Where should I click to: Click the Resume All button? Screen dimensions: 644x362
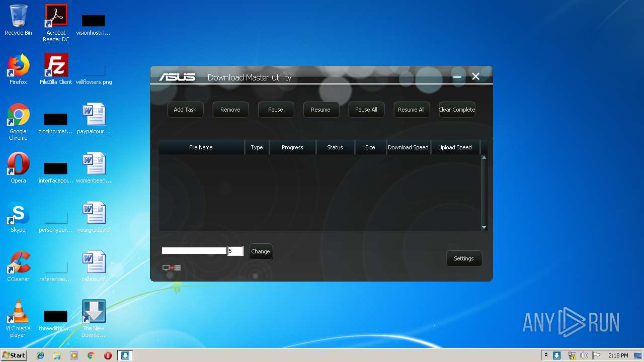click(x=412, y=110)
